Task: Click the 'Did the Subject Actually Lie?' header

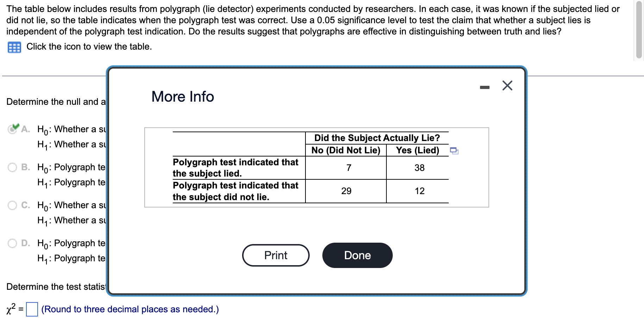Action: pos(377,138)
